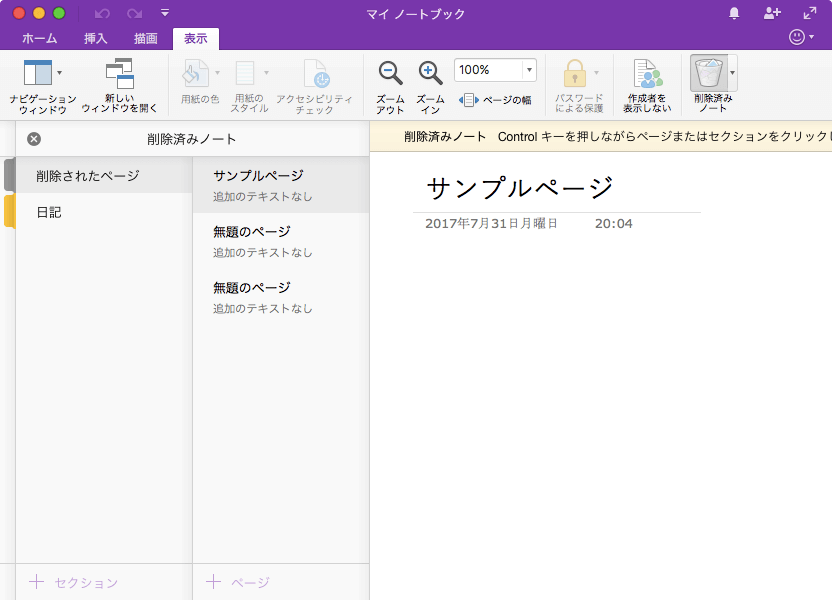Toggle the Hide Authors icon

[x=647, y=73]
